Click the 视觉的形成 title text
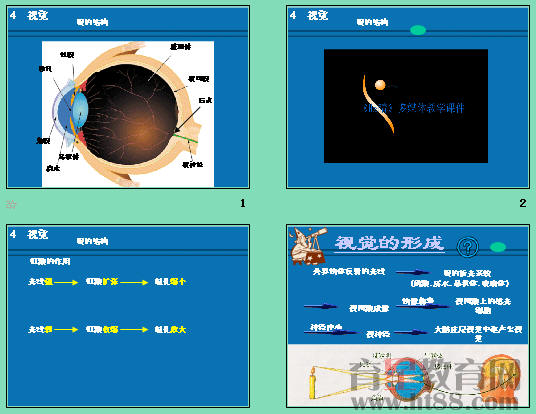The image size is (536, 414). (x=389, y=243)
